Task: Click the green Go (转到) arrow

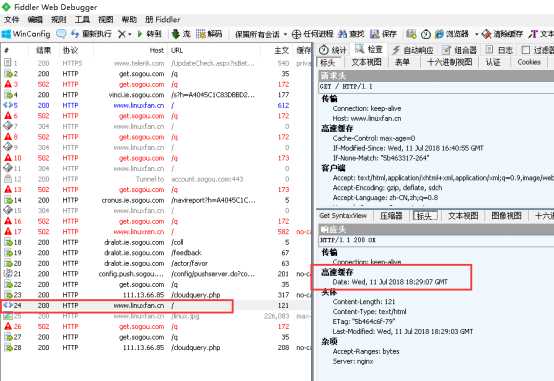Action: 140,34
